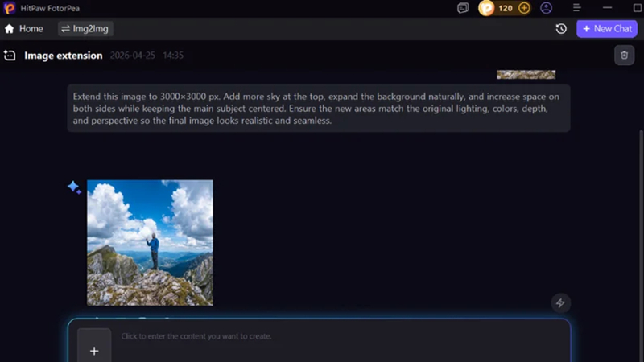Maximize the HitPaw FotorPea window
The height and width of the screenshot is (362, 644).
click(x=638, y=8)
